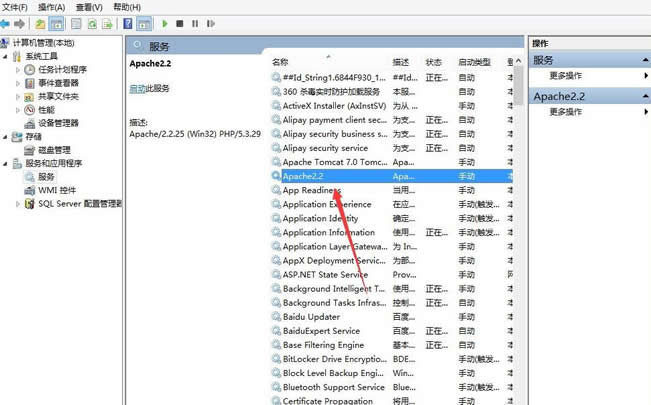Select the 360 杀毒实时防护加载服务 row
The height and width of the screenshot is (405, 651).
click(x=392, y=91)
